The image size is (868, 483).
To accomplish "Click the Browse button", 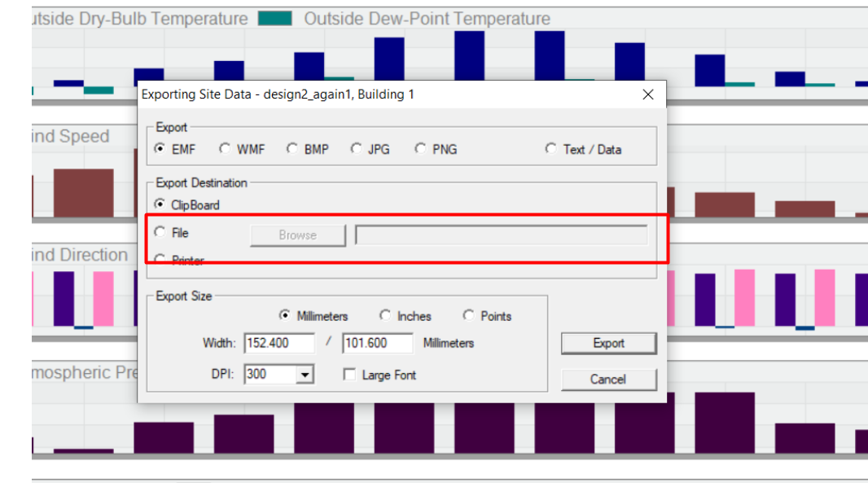I will [298, 235].
